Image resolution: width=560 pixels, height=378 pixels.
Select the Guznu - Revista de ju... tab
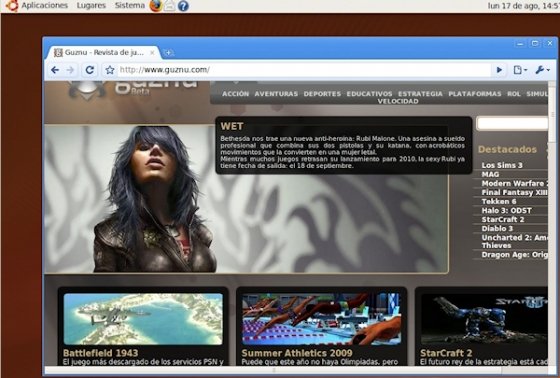[104, 53]
